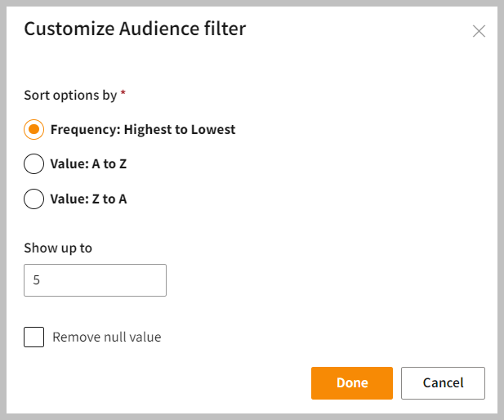
Task: Click the value 5 in the input
Action: tap(37, 280)
